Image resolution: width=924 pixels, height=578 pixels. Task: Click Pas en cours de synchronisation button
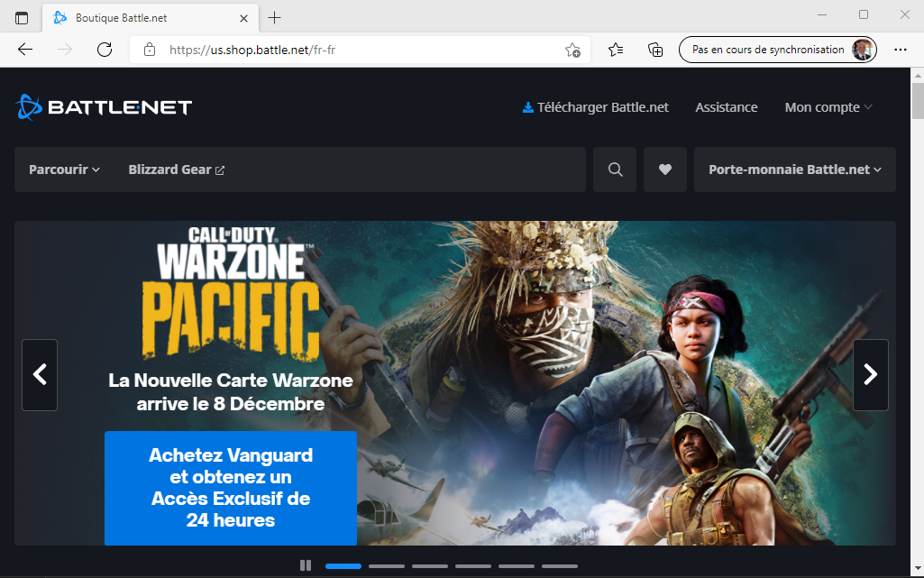coord(778,50)
